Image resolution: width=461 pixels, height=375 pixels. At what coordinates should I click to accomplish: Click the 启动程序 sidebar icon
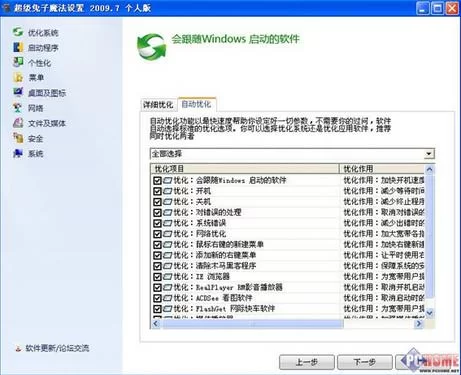point(18,47)
